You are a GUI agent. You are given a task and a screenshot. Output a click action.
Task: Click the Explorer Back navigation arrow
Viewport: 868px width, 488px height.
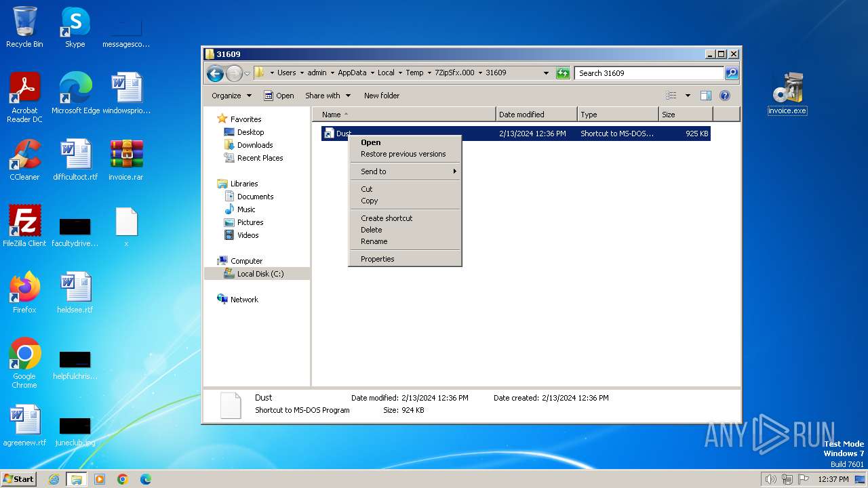tap(215, 73)
